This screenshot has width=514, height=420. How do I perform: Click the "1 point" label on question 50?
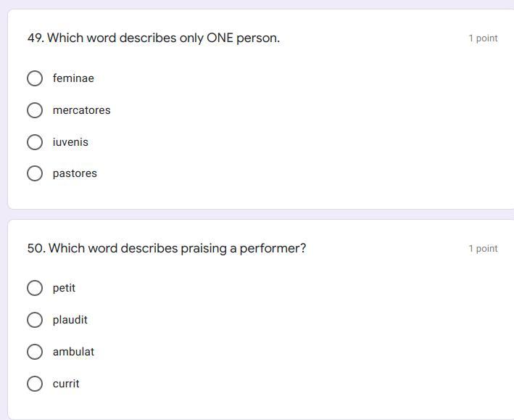(483, 249)
